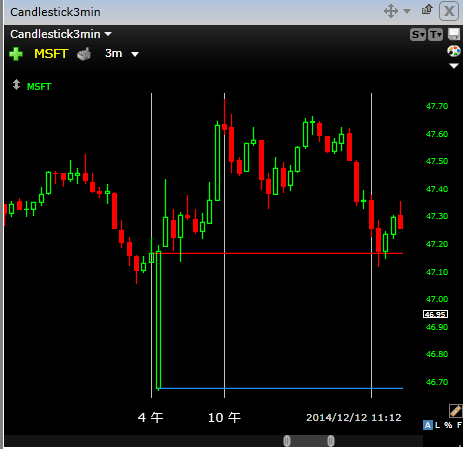Click the ruler drawing tool icon
Screen dimensions: 463x449
[455, 411]
